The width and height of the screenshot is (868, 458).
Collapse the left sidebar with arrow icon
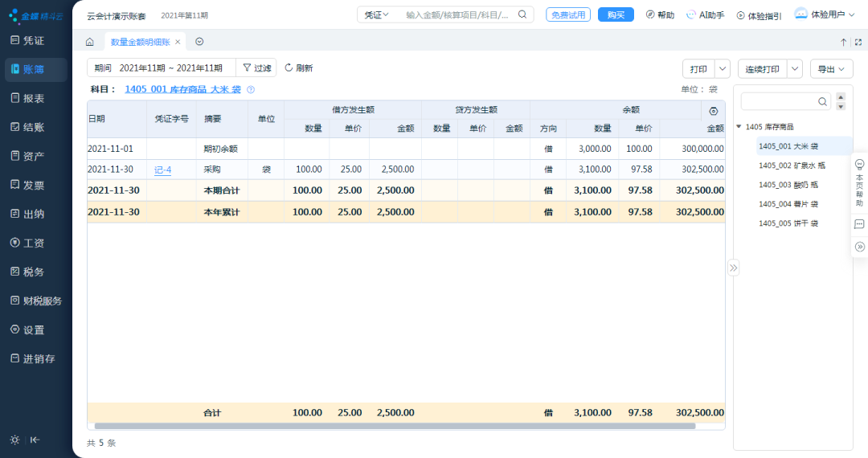pos(35,440)
